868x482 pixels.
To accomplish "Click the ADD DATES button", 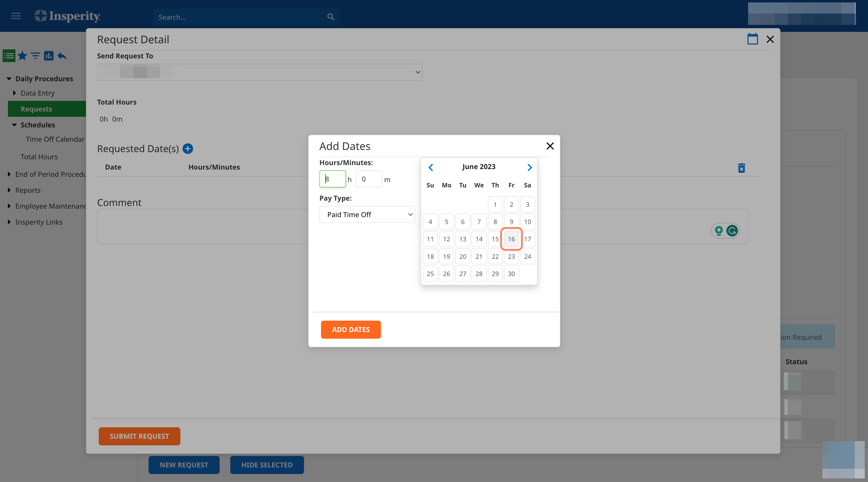I will (350, 329).
